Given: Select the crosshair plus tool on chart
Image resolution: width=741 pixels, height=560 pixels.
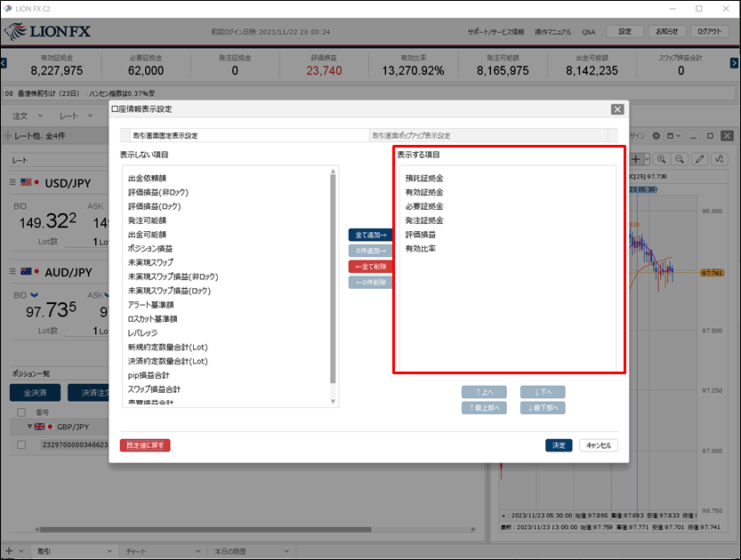Looking at the screenshot, I should click(x=636, y=159).
